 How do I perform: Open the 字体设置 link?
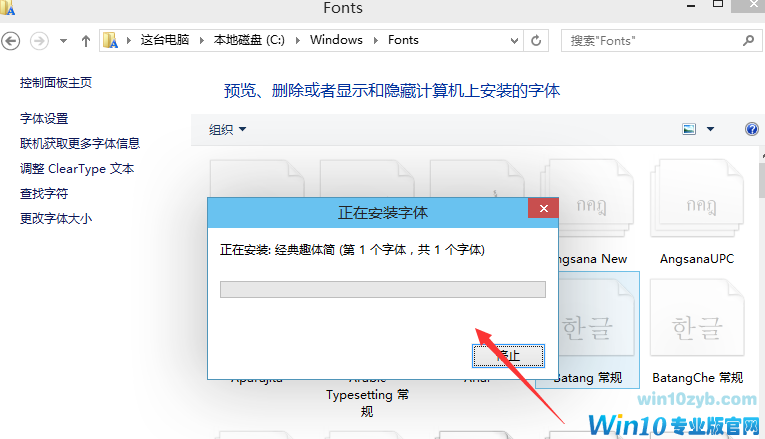pyautogui.click(x=44, y=119)
